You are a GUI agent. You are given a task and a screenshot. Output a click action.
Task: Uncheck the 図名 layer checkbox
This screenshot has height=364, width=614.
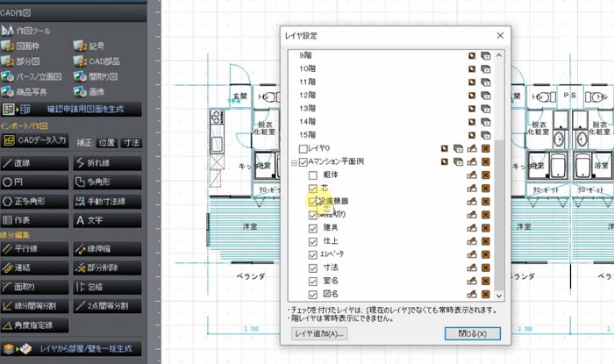[313, 295]
